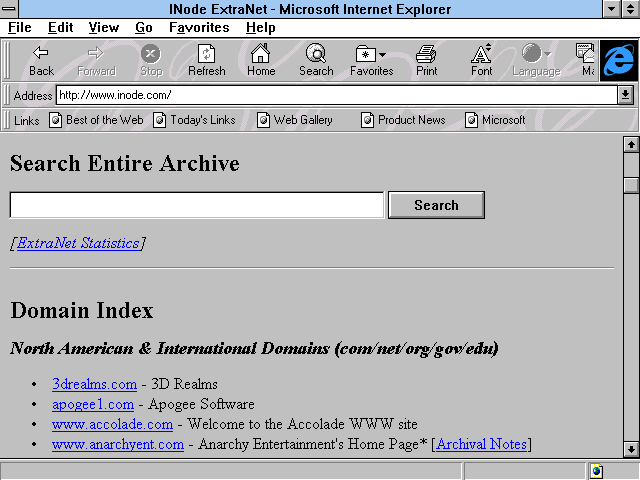Open the Edit menu
This screenshot has height=480, width=640.
point(60,28)
